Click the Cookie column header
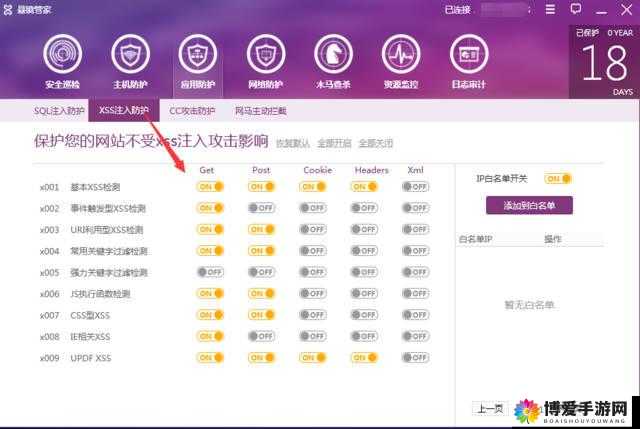640x429 pixels. coord(318,170)
